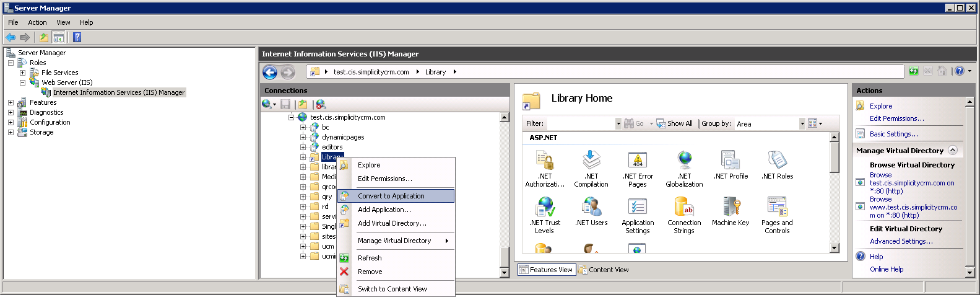Screen dimensions: 980x297
Task: Open the Action menu
Action: 37,22
